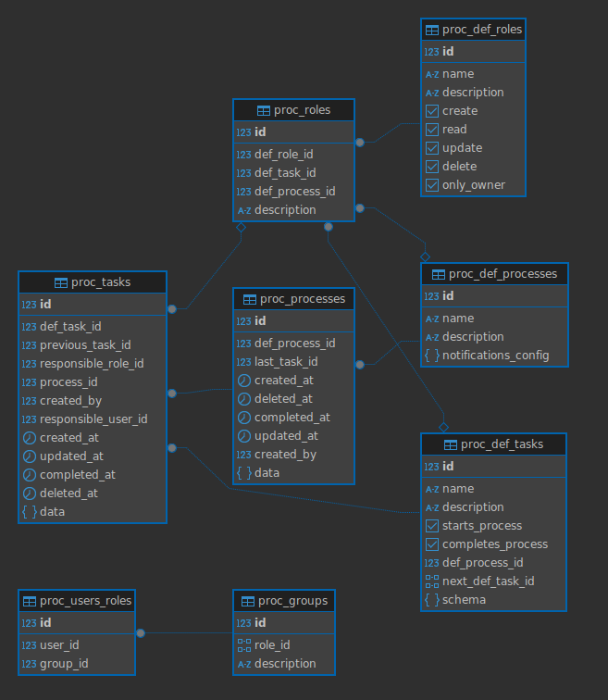
Task: Click the table icon of proc_tasks header
Action: pos(61,282)
